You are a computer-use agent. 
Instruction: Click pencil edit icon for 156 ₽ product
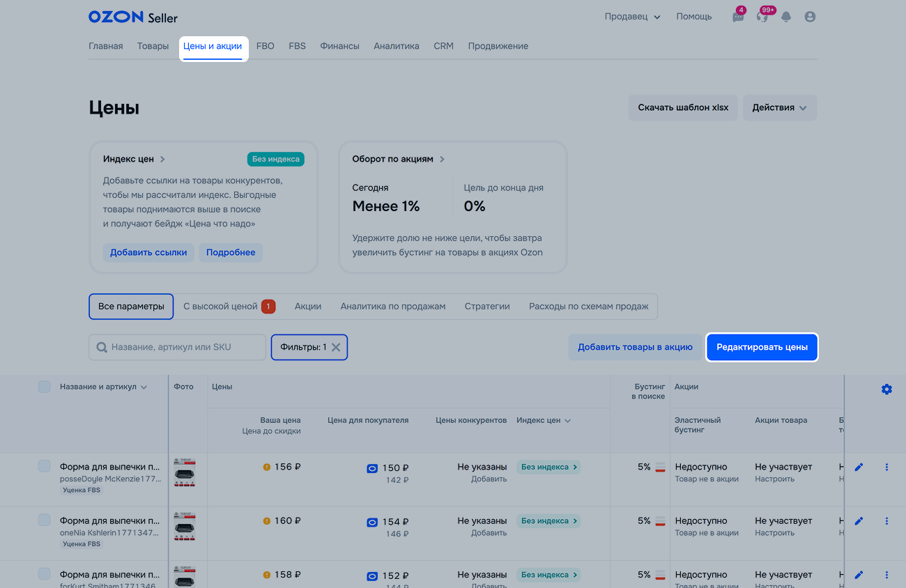pyautogui.click(x=859, y=467)
